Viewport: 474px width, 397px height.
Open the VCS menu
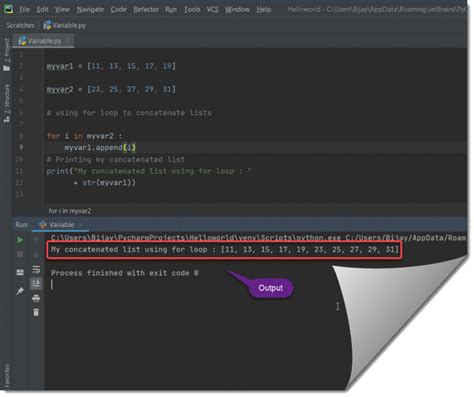[213, 9]
